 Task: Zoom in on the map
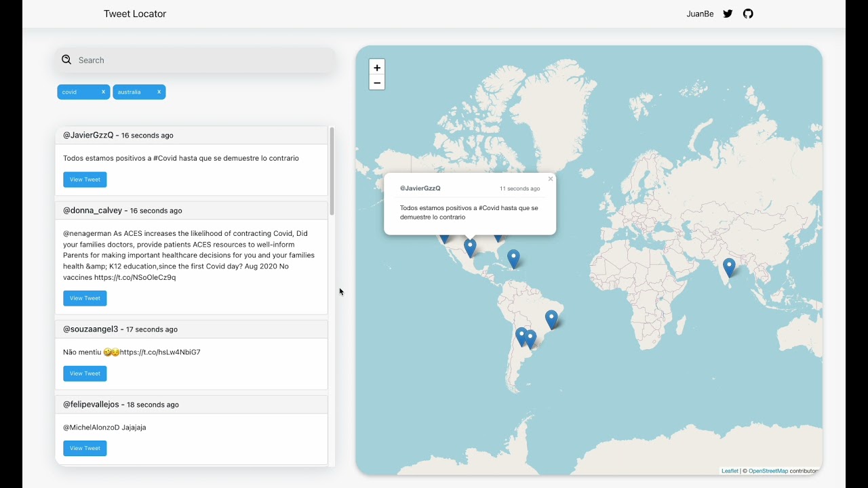[x=377, y=67]
